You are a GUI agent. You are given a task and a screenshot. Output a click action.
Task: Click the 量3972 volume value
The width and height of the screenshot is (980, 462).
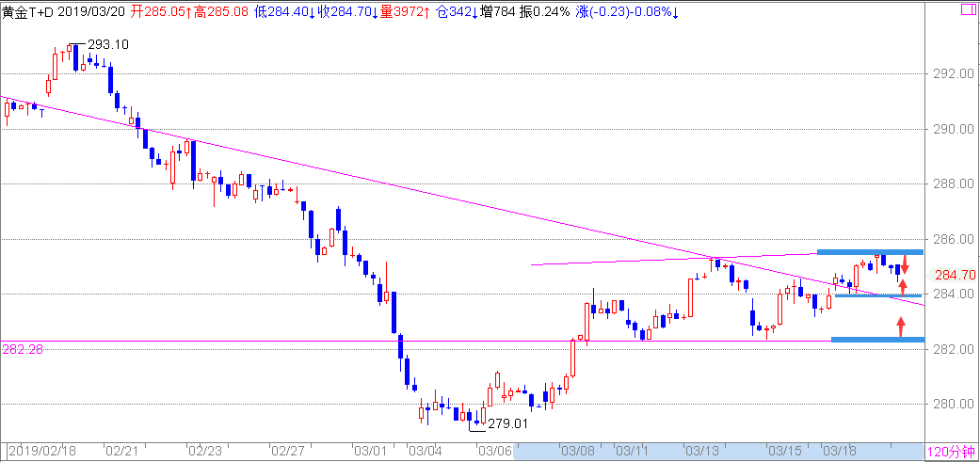[402, 10]
